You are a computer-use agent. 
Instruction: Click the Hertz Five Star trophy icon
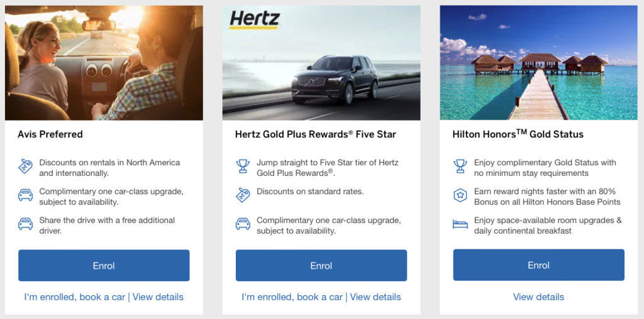pos(243,167)
